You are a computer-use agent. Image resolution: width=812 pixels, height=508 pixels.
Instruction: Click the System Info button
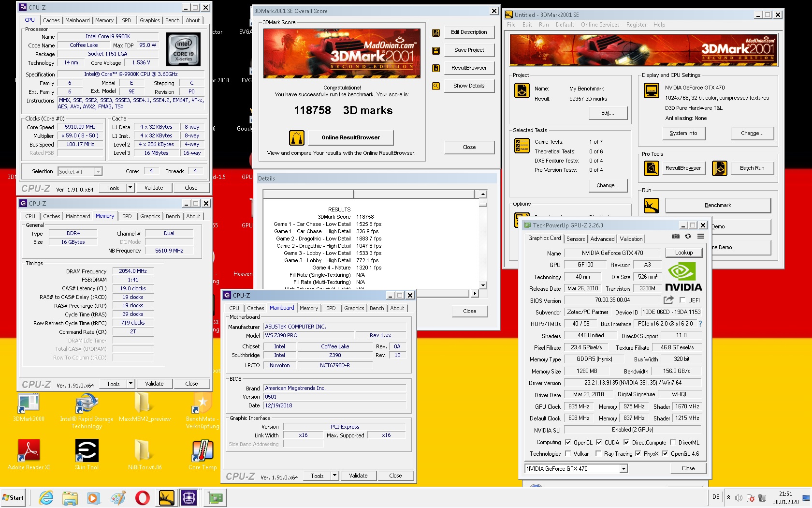pyautogui.click(x=683, y=133)
